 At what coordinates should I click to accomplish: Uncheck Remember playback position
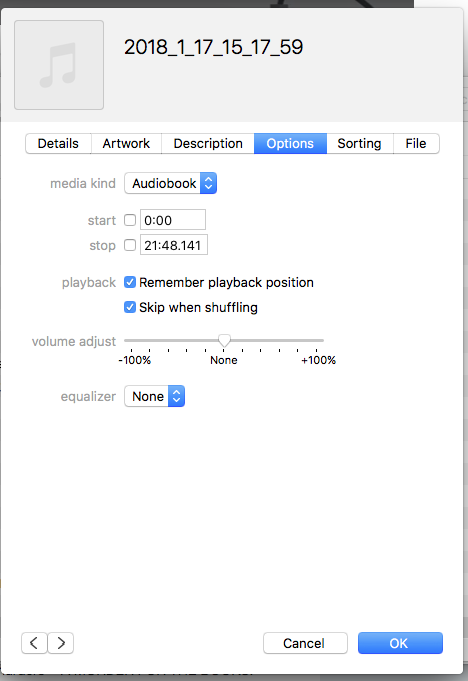click(130, 282)
